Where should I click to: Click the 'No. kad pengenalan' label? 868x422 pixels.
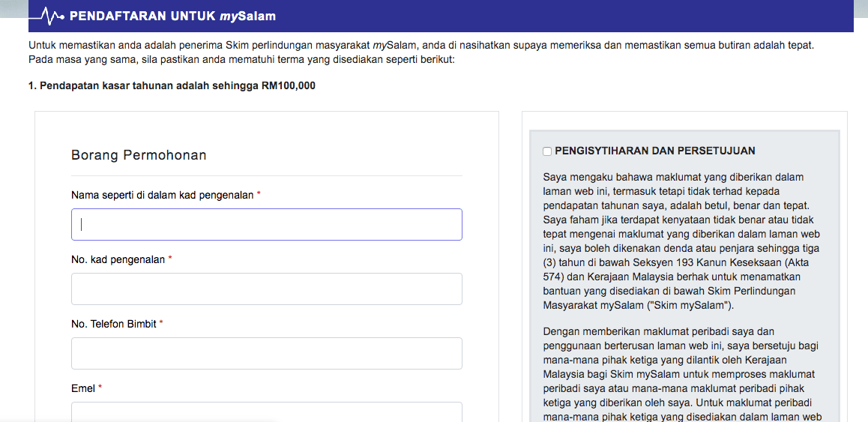coord(118,259)
